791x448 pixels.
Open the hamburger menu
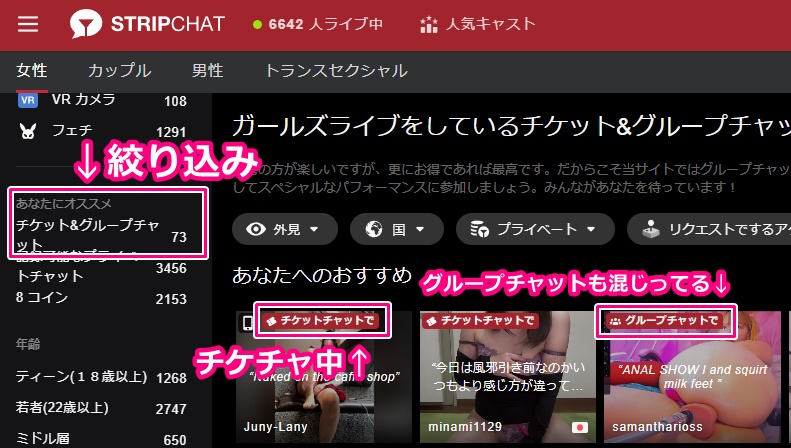pos(28,24)
